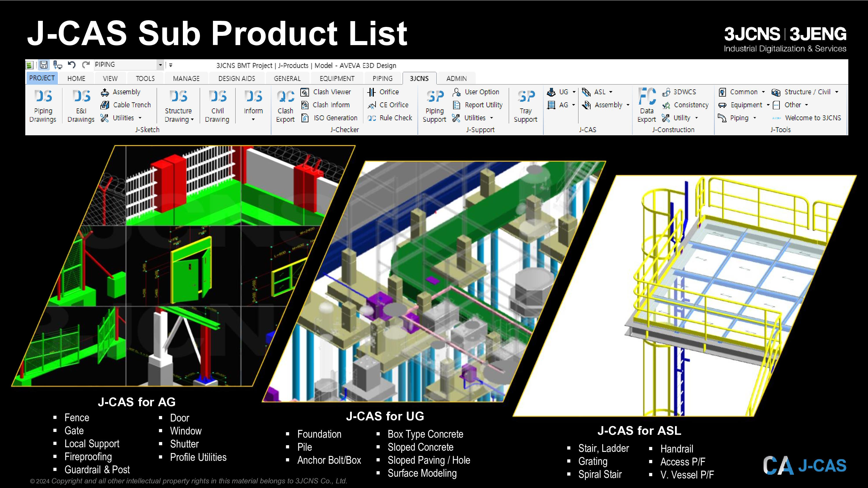The image size is (868, 488).
Task: Switch to the MANAGE tab
Action: [186, 78]
